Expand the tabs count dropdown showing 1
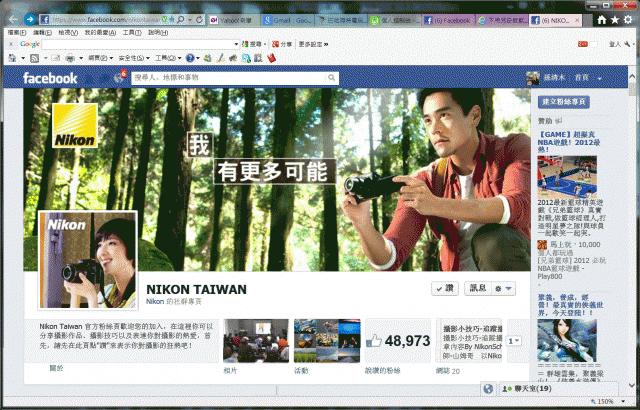The height and width of the screenshot is (410, 640). click(513, 341)
